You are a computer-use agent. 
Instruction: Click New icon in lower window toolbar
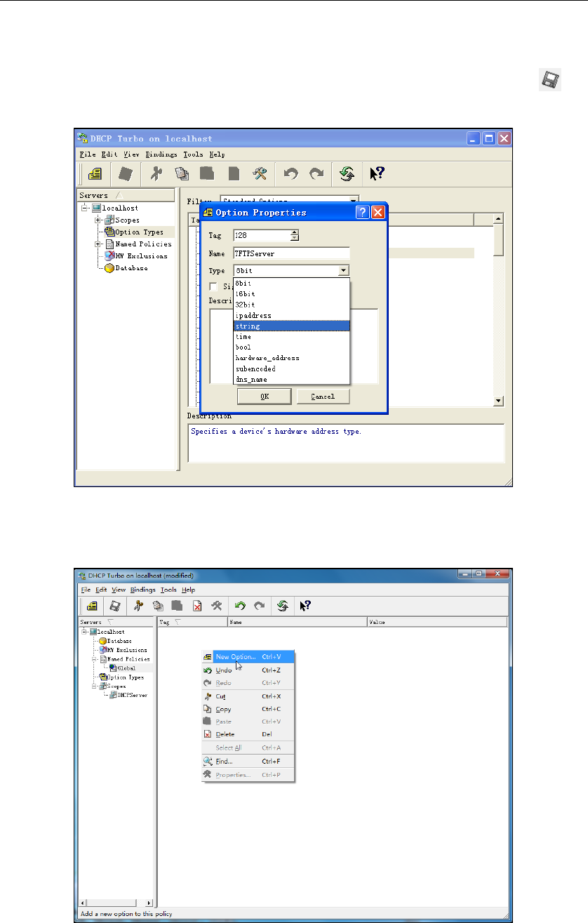91,606
